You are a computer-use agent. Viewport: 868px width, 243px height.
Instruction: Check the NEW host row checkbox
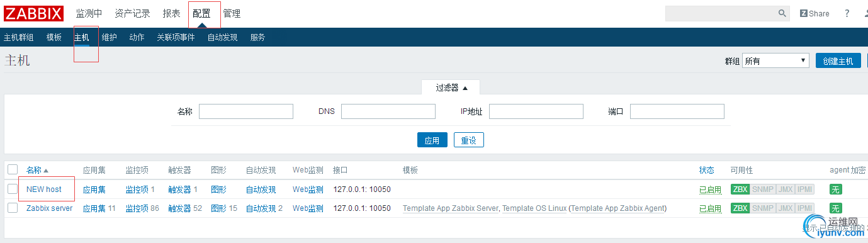click(13, 189)
